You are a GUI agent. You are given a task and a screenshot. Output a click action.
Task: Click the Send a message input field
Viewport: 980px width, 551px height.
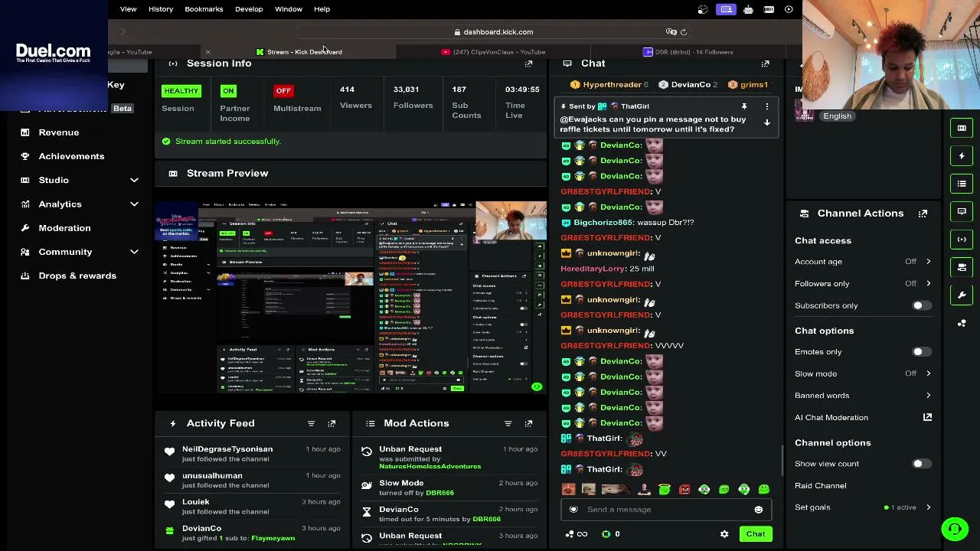click(x=665, y=510)
